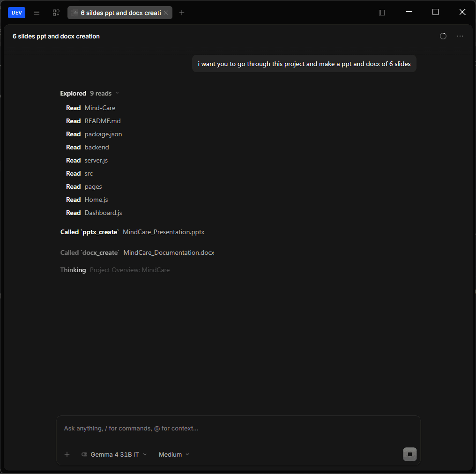Select the '6 sildes ppt and docx creati' tab

click(x=120, y=13)
